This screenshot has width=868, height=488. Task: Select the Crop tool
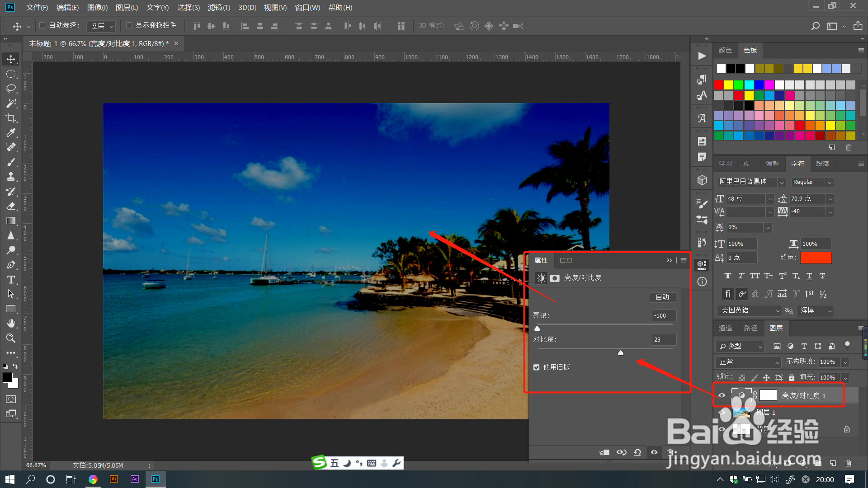11,118
